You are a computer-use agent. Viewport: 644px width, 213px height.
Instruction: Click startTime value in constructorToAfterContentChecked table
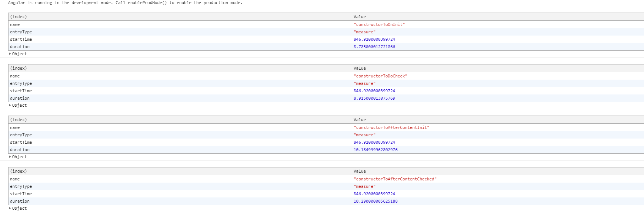[x=374, y=194]
